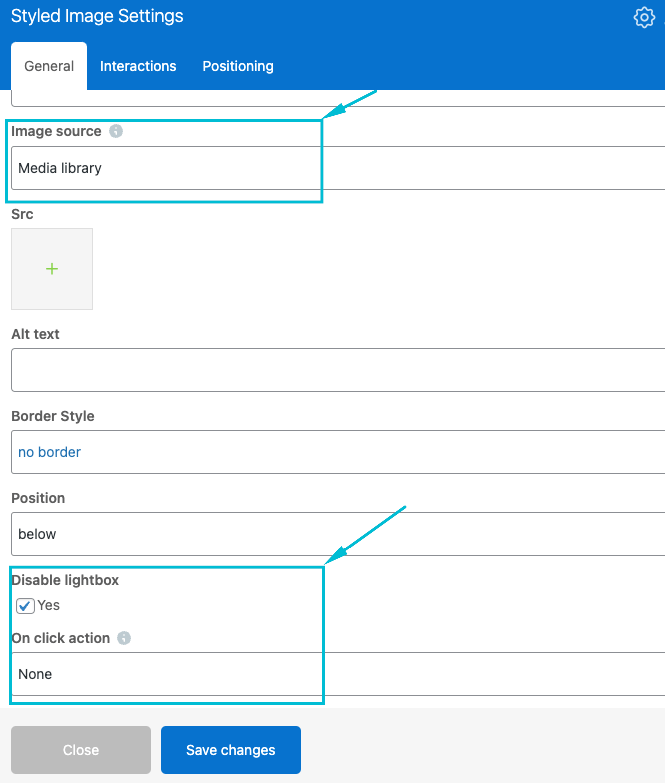Click the partially visible field above Image source
This screenshot has height=783, width=665.
coord(338,99)
